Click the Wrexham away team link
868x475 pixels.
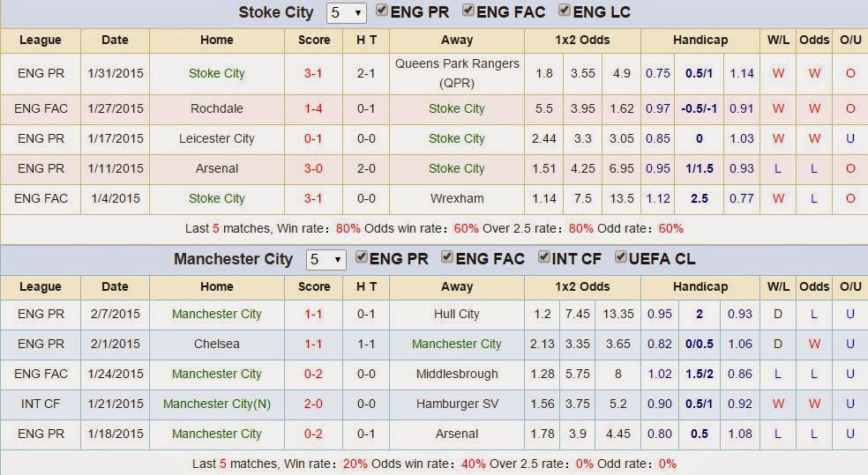tap(457, 198)
